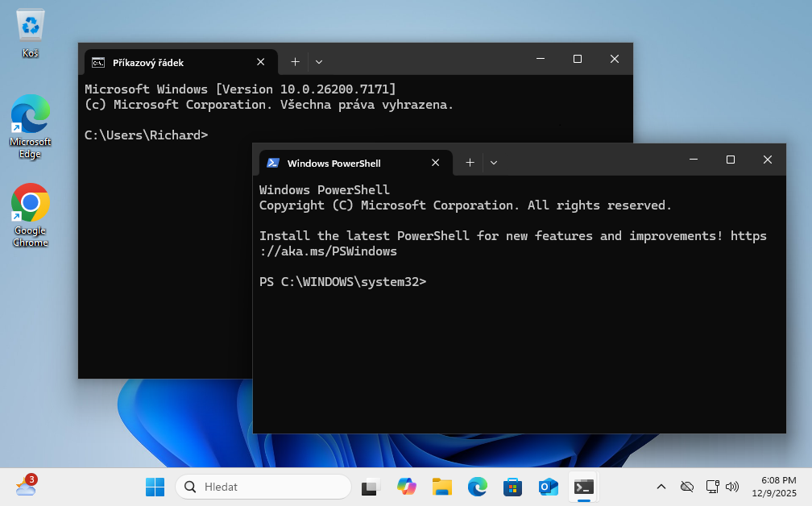Expand hidden system tray icons

coord(661,487)
